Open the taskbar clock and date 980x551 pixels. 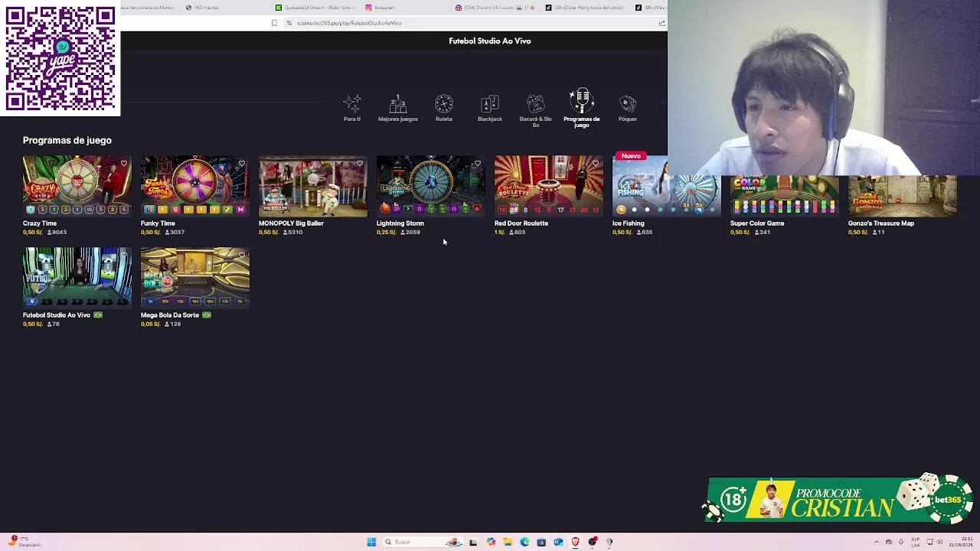pyautogui.click(x=960, y=542)
